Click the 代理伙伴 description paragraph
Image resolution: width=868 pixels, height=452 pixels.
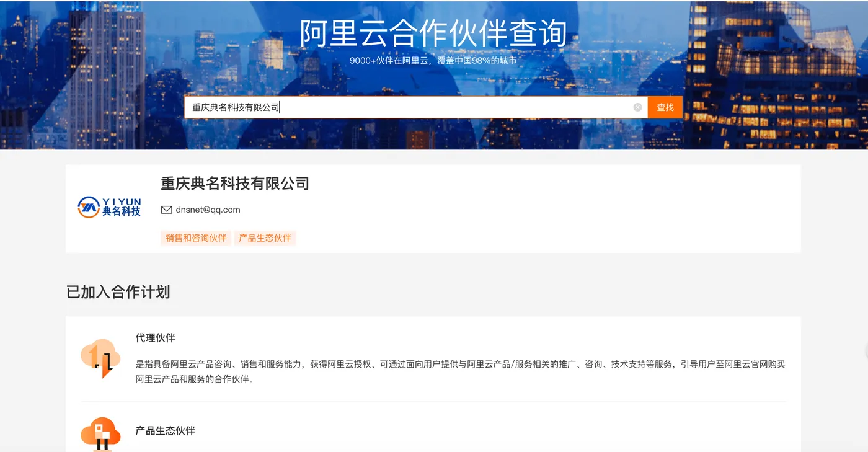click(461, 372)
